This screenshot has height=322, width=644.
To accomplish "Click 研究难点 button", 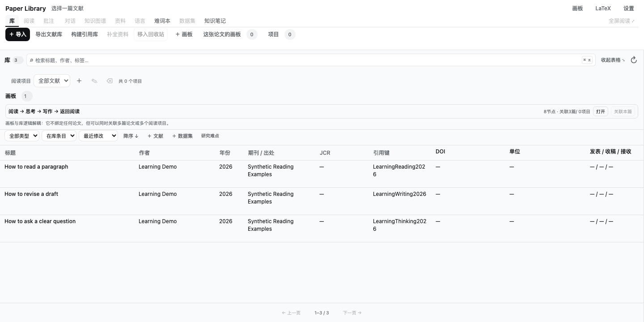I will click(x=210, y=136).
